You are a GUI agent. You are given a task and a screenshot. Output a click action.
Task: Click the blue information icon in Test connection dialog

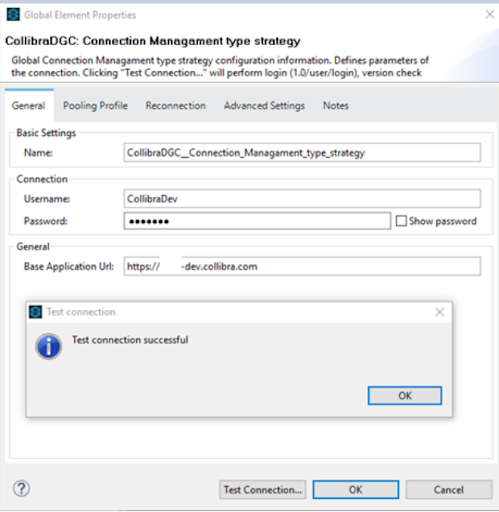coord(49,346)
